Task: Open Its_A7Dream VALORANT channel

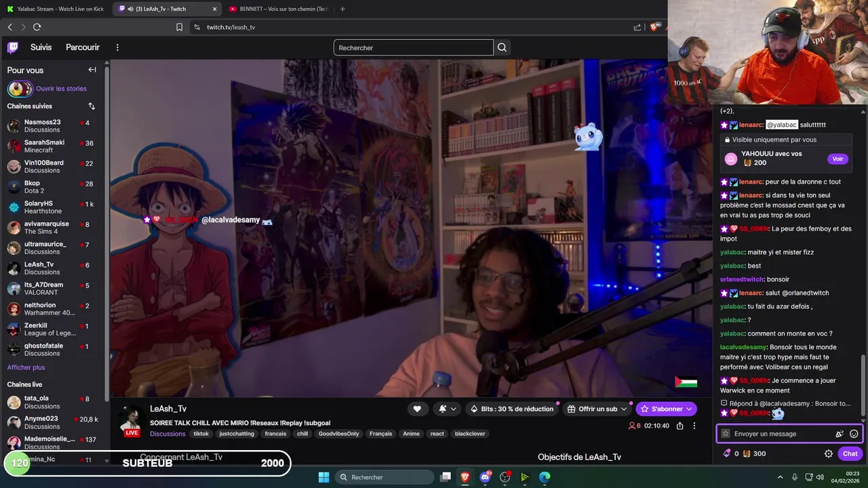Action: 53,289
